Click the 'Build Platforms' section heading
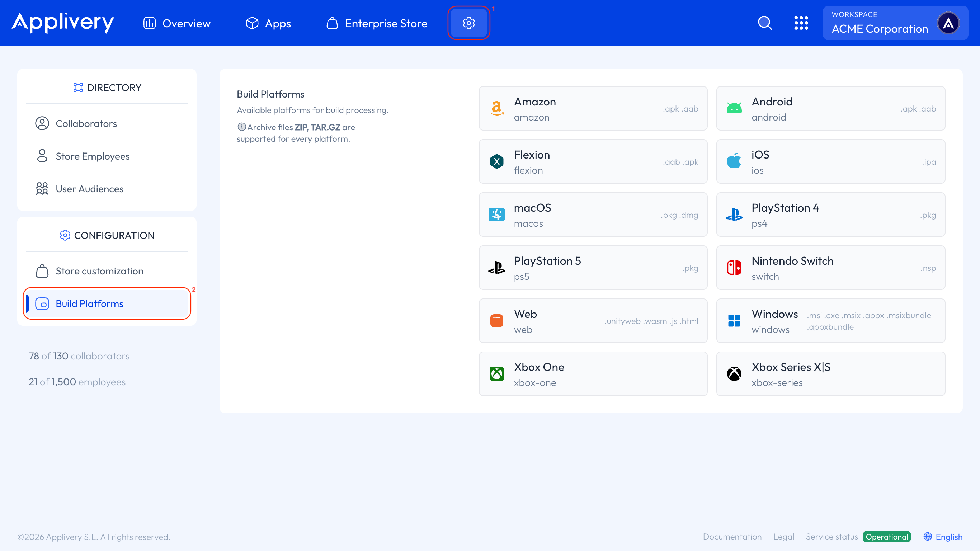This screenshot has width=980, height=551. [270, 94]
